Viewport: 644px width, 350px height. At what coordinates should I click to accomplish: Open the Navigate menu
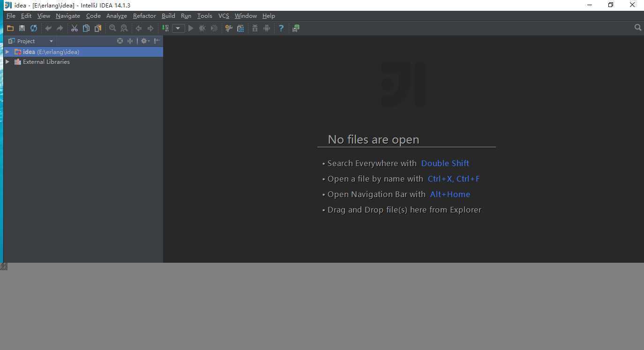point(68,15)
